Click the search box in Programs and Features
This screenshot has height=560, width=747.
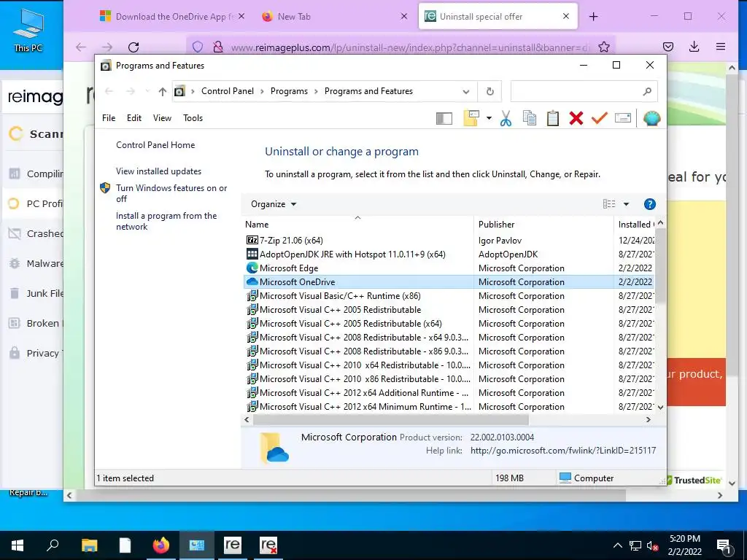click(x=584, y=91)
